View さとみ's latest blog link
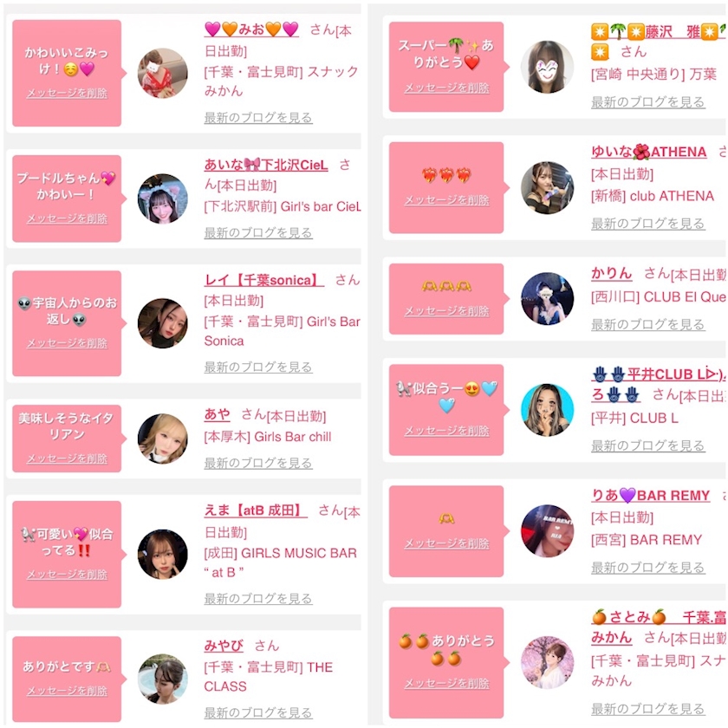Image resolution: width=728 pixels, height=728 pixels. pyautogui.click(x=648, y=709)
